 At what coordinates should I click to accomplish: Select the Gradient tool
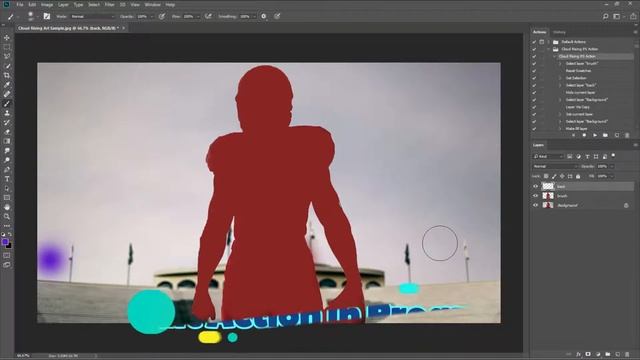7,141
